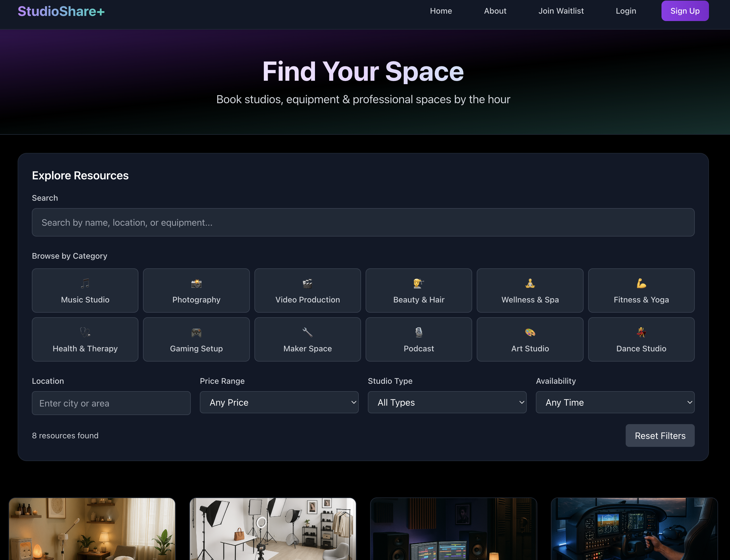Open the Dance Studio category
This screenshot has height=560, width=730.
(641, 339)
